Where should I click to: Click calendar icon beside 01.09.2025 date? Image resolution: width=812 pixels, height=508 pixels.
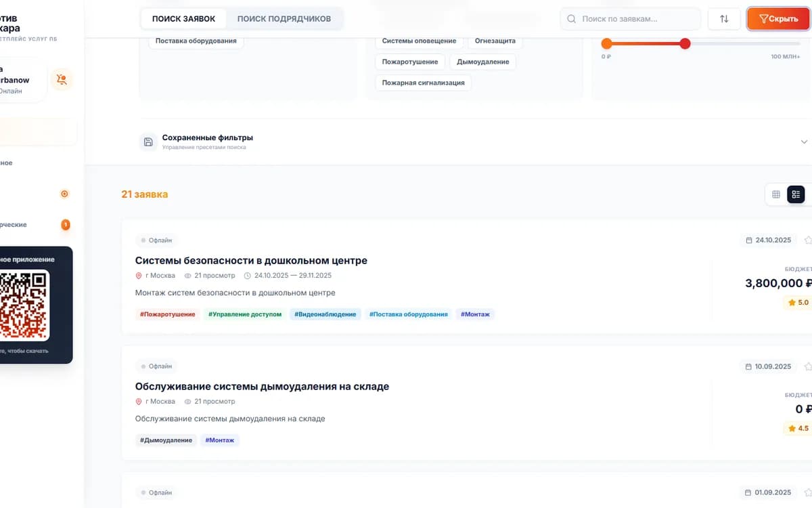(749, 492)
